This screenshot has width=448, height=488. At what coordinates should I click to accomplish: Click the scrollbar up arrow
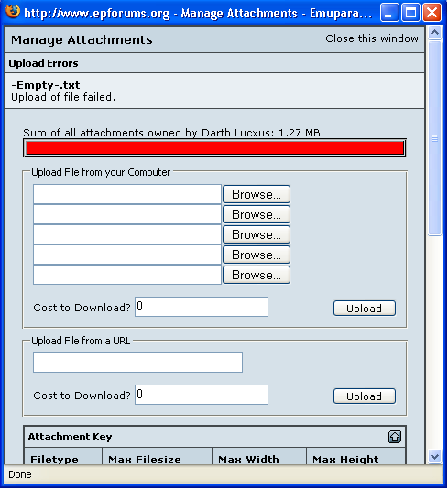434,33
